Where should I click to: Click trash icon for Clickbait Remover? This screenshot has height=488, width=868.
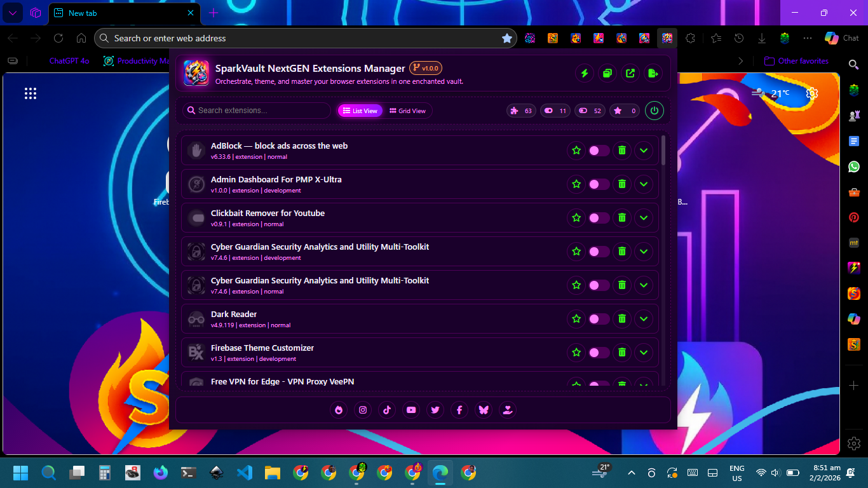(622, 218)
